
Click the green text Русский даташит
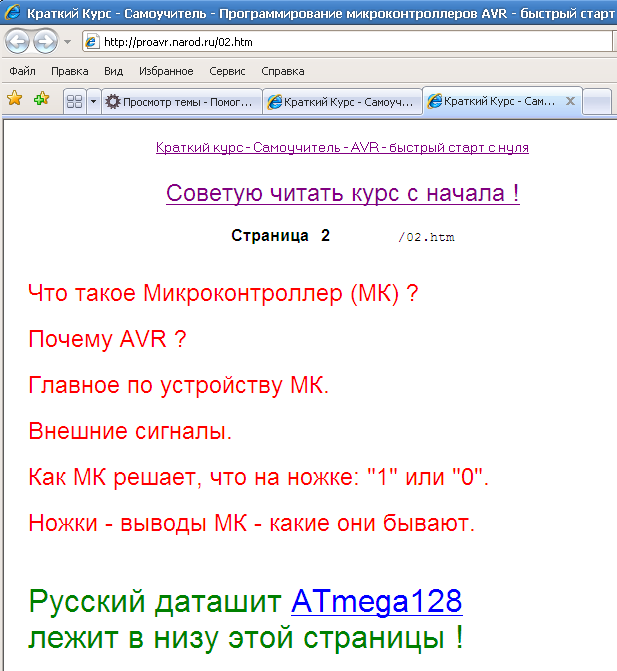coord(155,602)
